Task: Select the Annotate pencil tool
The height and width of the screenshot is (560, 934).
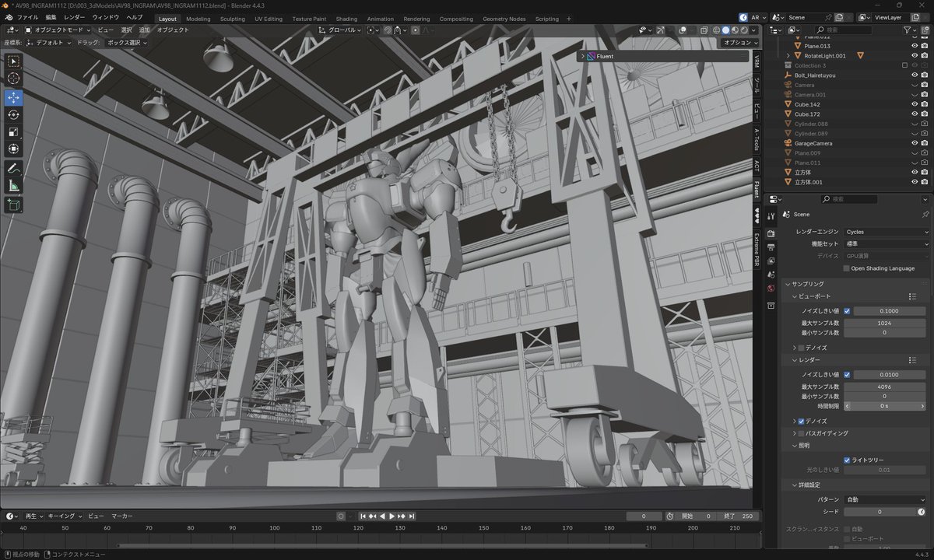Action: (x=14, y=168)
